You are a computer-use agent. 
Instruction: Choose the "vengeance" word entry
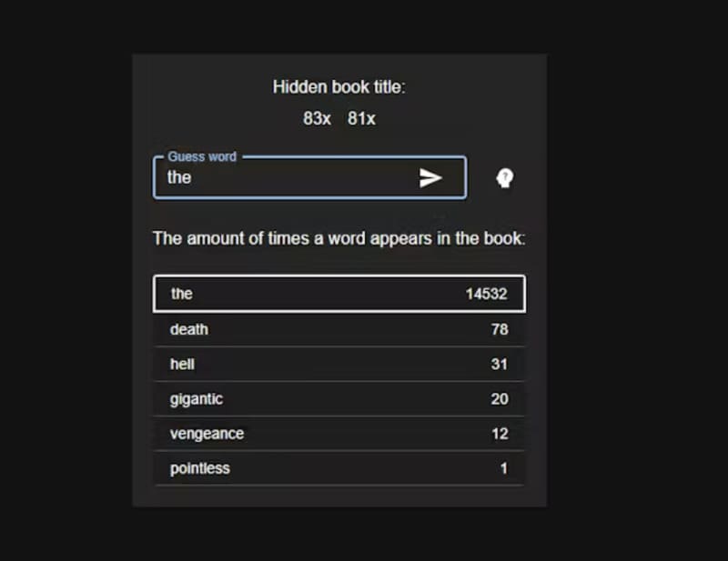click(x=207, y=434)
